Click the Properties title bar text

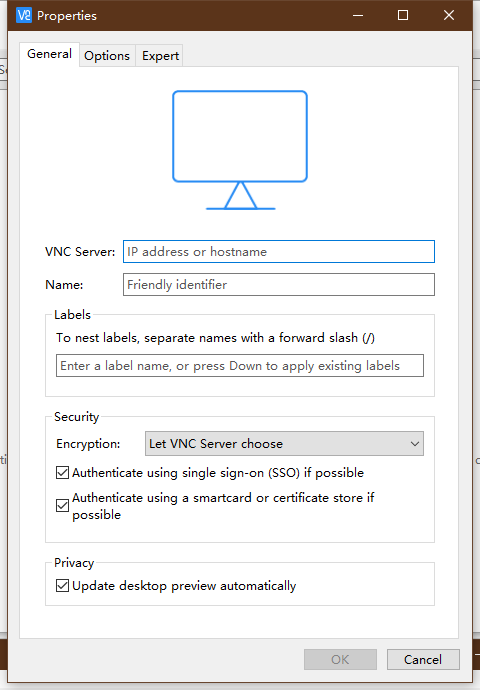(x=67, y=16)
